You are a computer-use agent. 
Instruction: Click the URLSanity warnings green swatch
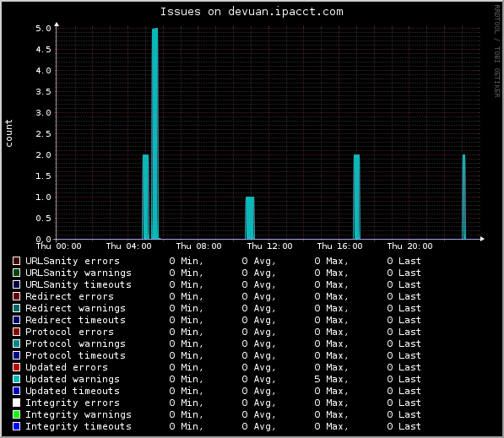tap(16, 273)
